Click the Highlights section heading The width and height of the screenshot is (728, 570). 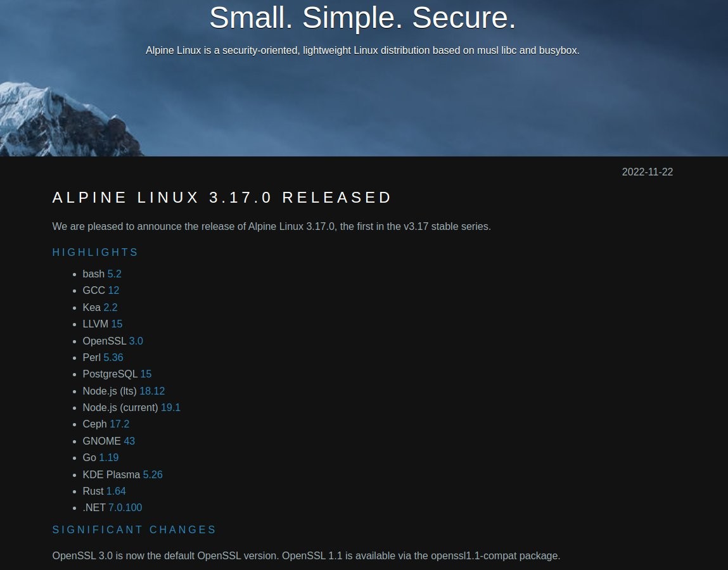[95, 252]
